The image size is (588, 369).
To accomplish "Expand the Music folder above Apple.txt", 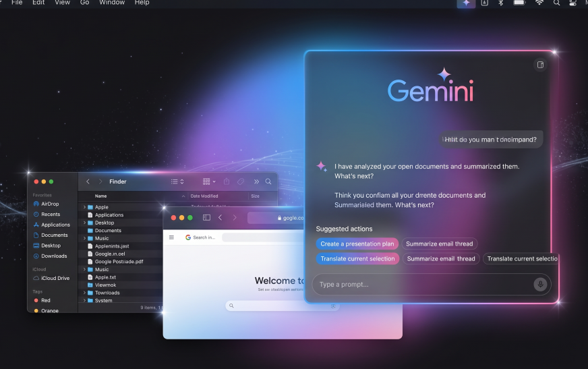I will (84, 270).
